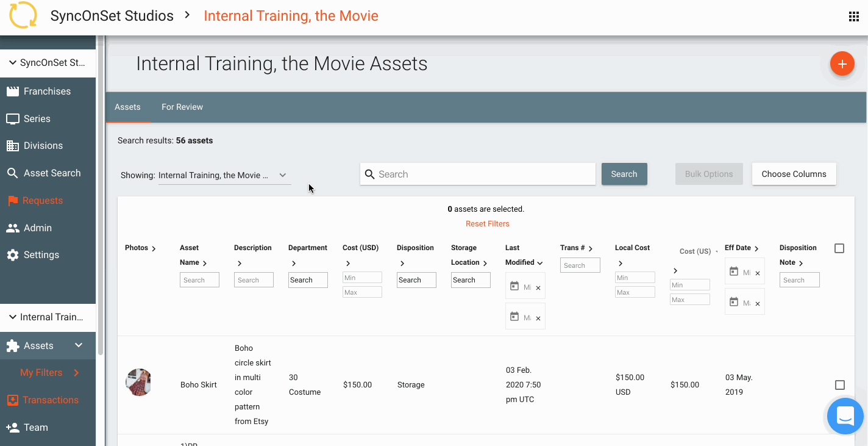The width and height of the screenshot is (868, 446).
Task: Open calendar for Last Modified min date
Action: 514,286
